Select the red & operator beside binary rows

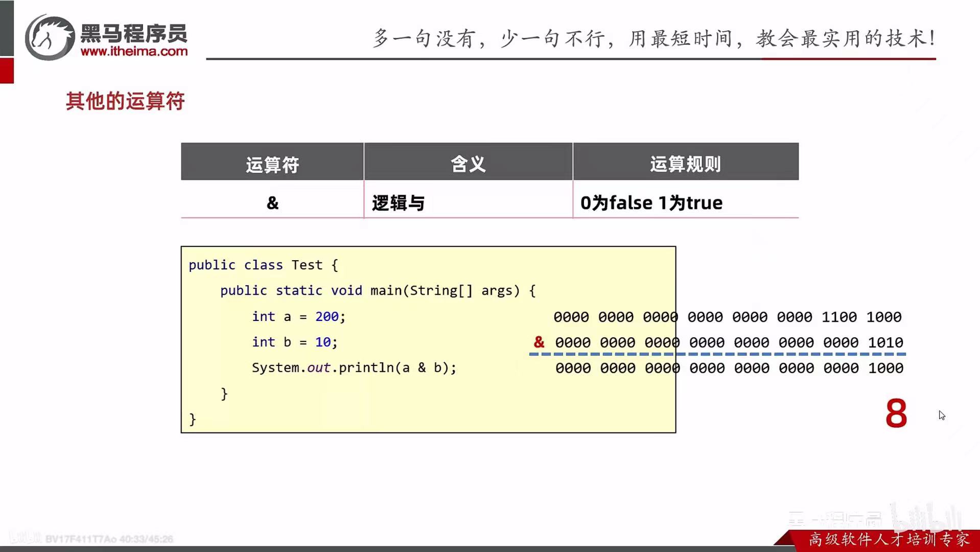[538, 342]
